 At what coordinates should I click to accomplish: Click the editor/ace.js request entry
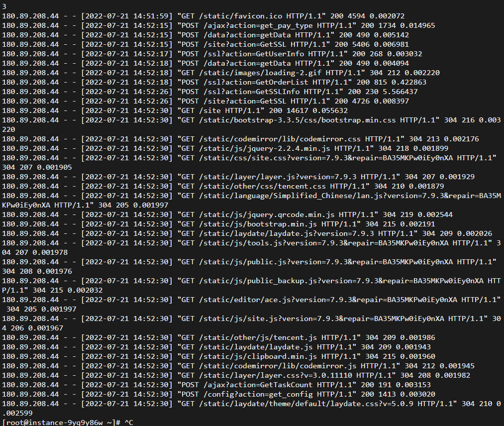tap(251, 305)
